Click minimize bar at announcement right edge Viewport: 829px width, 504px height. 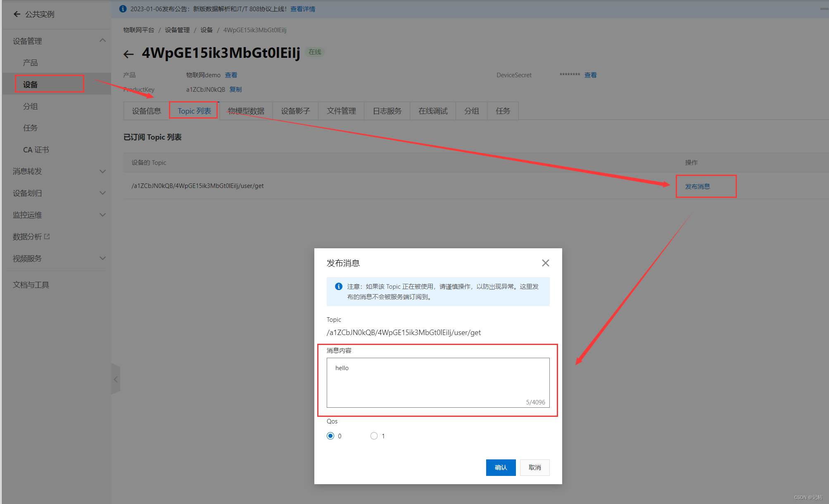point(824,9)
